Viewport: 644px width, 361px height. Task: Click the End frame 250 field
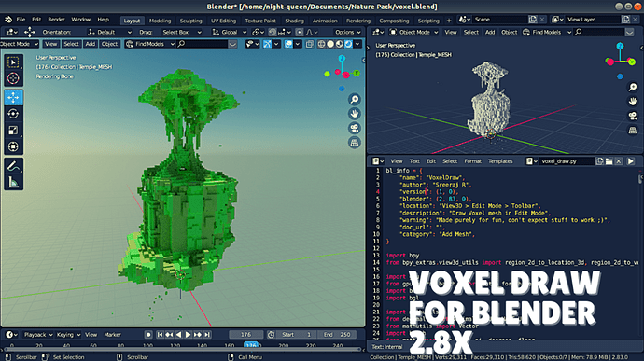(338, 335)
